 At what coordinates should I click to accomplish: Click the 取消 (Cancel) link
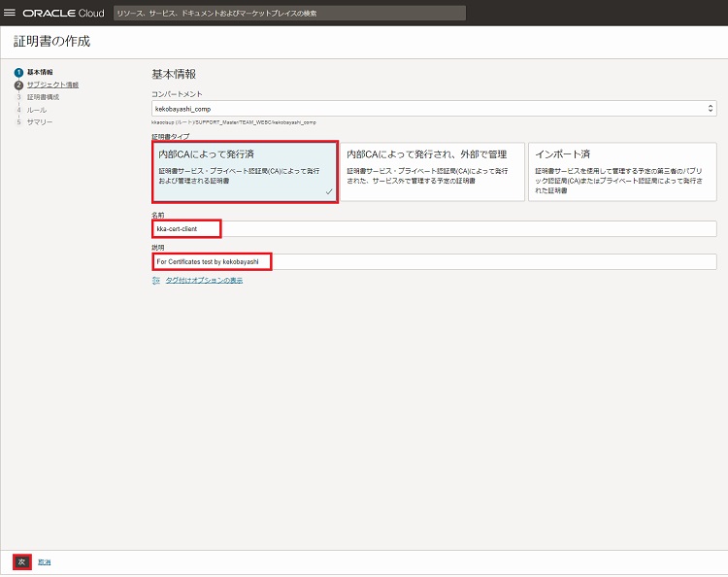pos(45,562)
